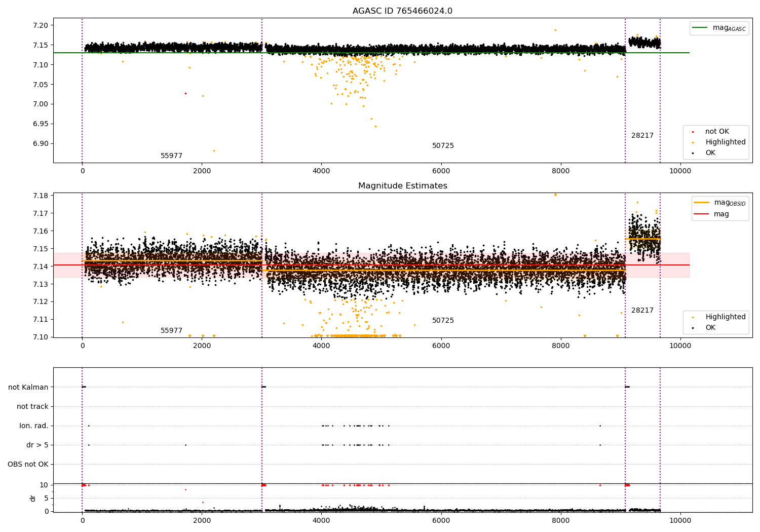
Task: Click the 4000 x-axis tick of the top plot
Action: click(321, 171)
